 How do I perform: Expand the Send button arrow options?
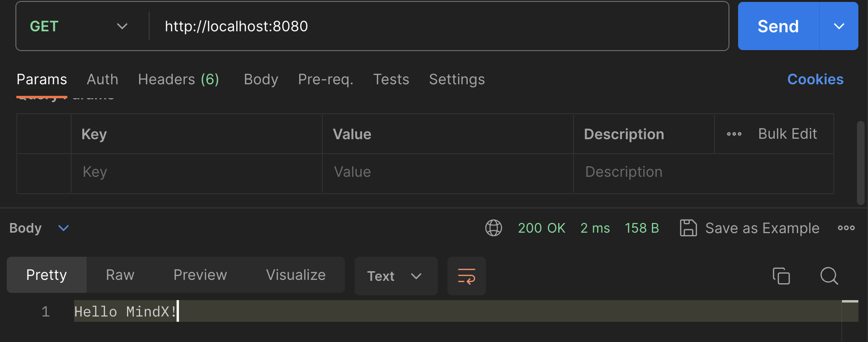tap(839, 26)
